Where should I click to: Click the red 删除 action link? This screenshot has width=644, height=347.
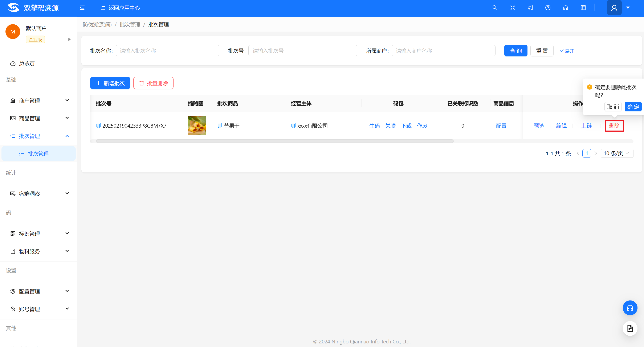tap(614, 126)
